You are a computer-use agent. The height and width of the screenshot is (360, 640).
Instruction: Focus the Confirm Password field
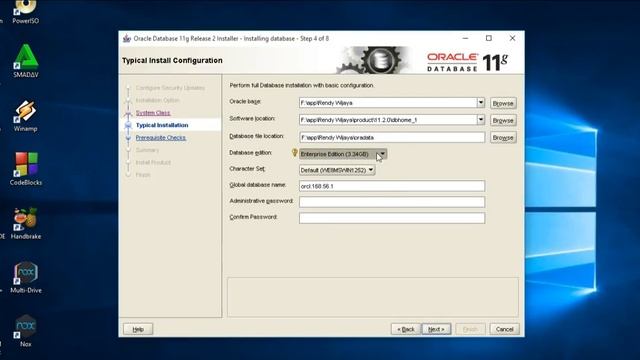392,218
